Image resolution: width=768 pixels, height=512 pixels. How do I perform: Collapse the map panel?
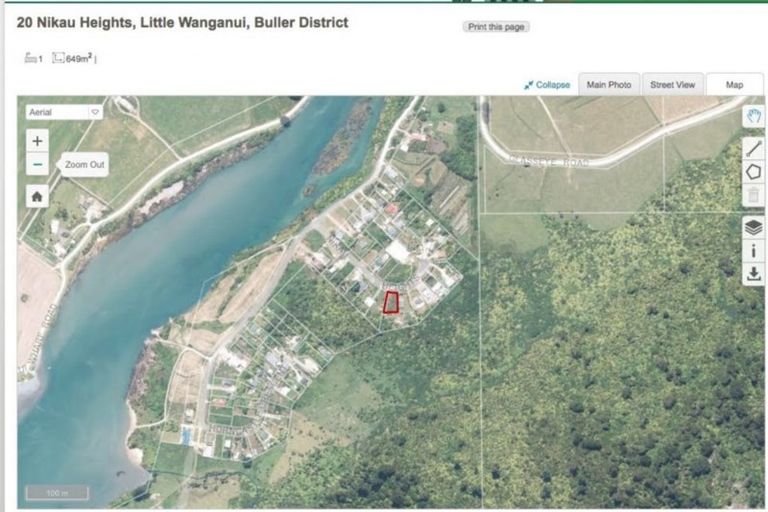[547, 85]
